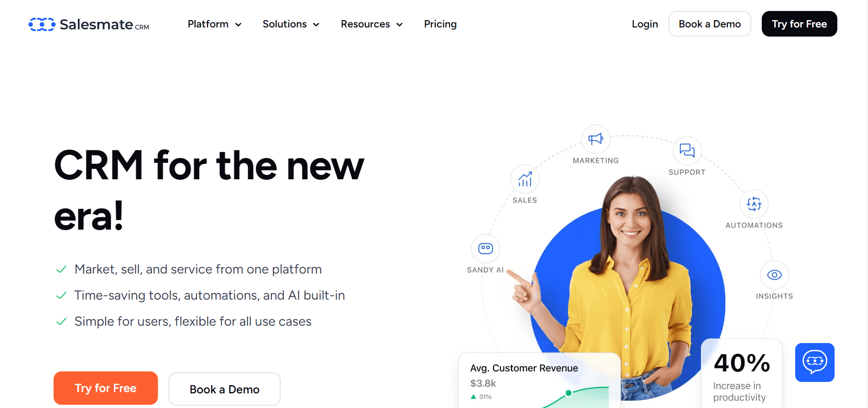The width and height of the screenshot is (868, 408).
Task: Click the Sales chart icon
Action: click(525, 179)
